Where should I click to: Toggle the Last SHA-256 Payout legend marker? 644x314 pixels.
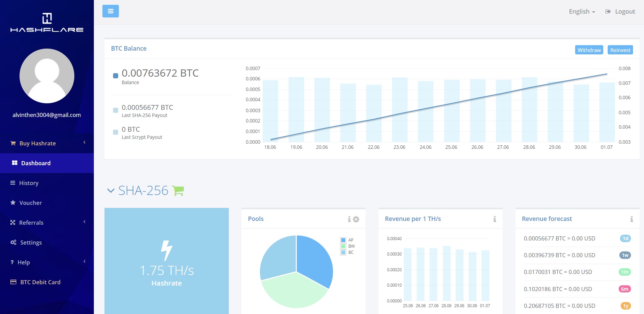point(116,110)
